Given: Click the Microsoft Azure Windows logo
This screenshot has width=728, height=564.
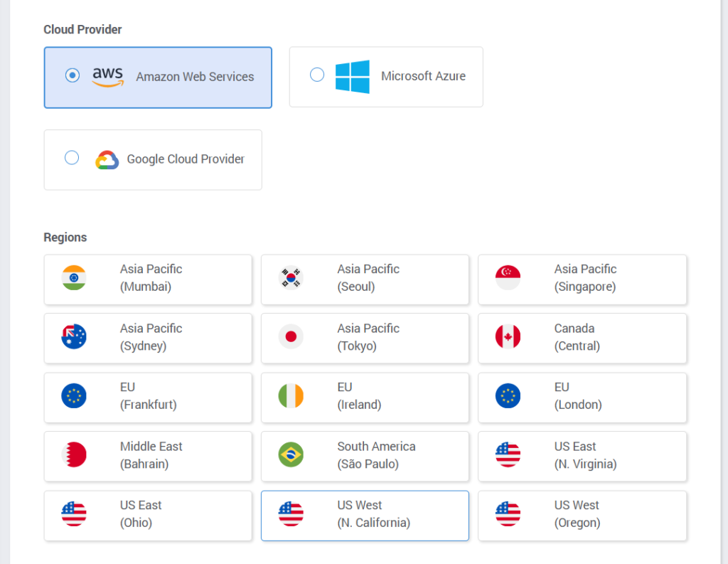Looking at the screenshot, I should [353, 77].
